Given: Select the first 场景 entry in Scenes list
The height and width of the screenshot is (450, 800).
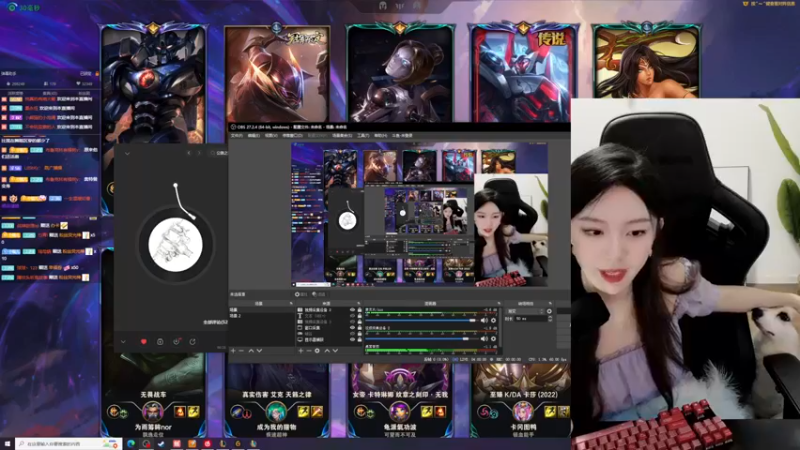Looking at the screenshot, I should [x=261, y=310].
